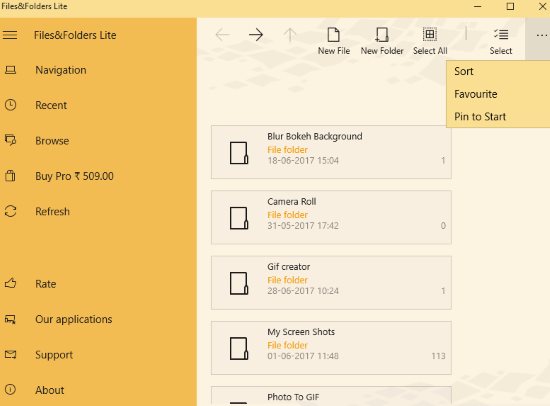
Task: Click date 01-06-2017 11:48
Action: pos(303,356)
